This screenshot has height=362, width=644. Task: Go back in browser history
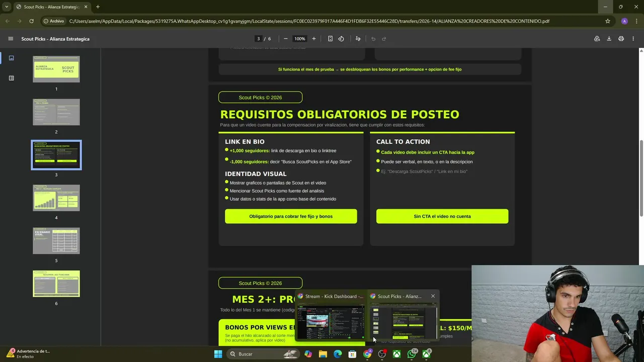tap(7, 21)
